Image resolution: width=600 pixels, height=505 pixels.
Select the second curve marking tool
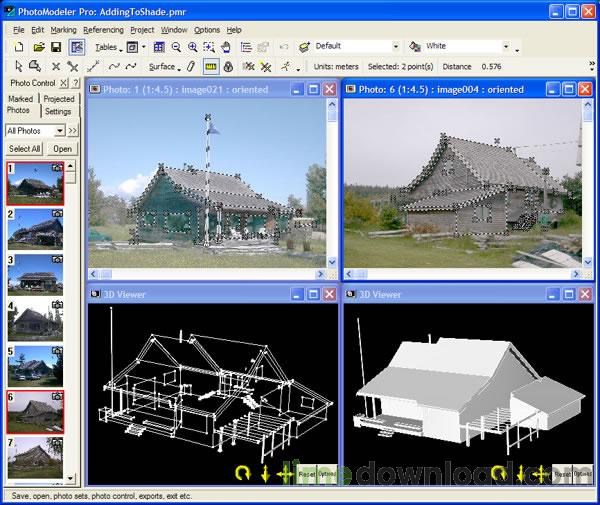(x=131, y=66)
